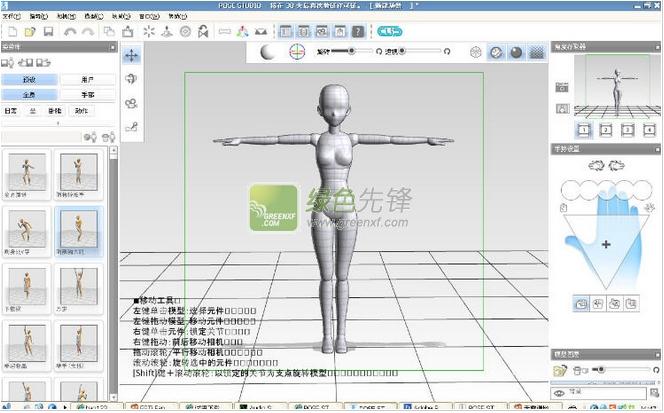Click camera memory slot 4 button
Image resolution: width=664 pixels, height=413 pixels.
649,130
